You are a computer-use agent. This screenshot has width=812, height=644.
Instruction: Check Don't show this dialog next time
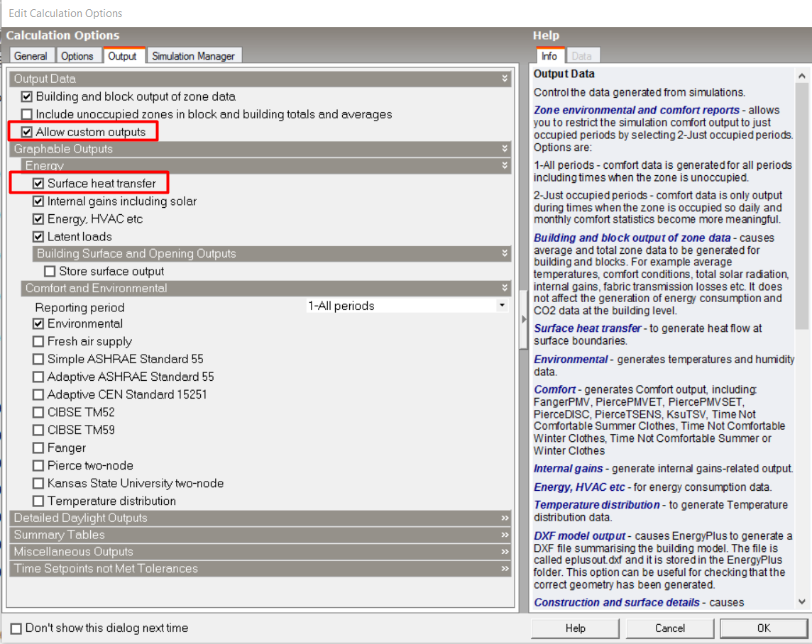click(x=16, y=628)
